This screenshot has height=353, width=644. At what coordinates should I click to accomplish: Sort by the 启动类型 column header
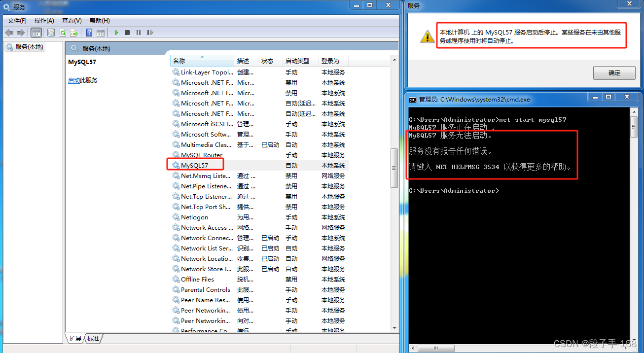300,61
